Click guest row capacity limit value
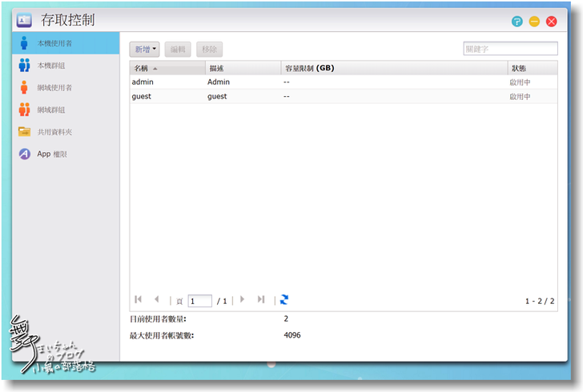 [x=287, y=96]
